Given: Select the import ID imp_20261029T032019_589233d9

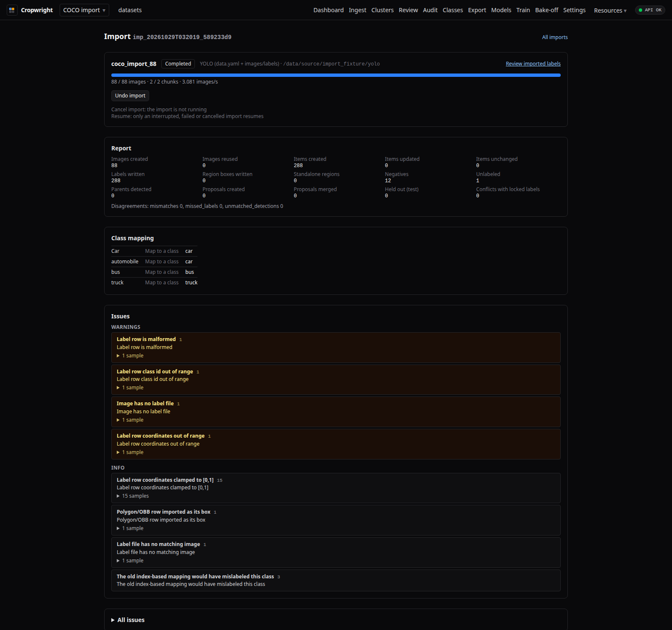Looking at the screenshot, I should [x=182, y=37].
